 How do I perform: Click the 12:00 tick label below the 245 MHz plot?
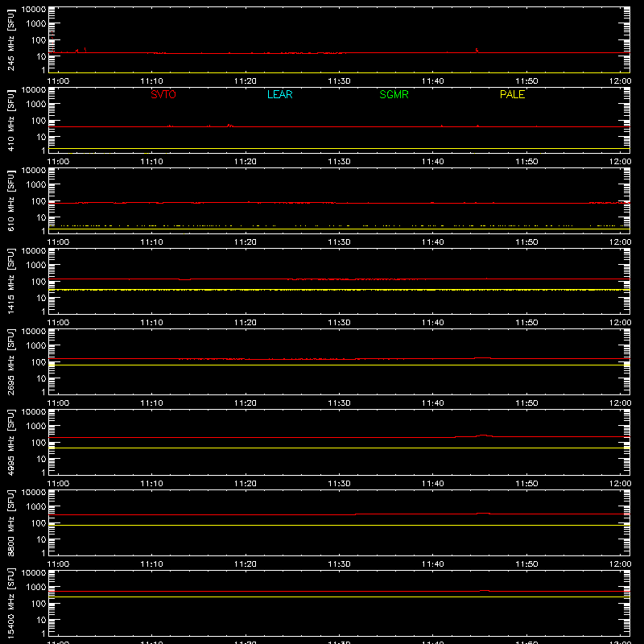[620, 81]
